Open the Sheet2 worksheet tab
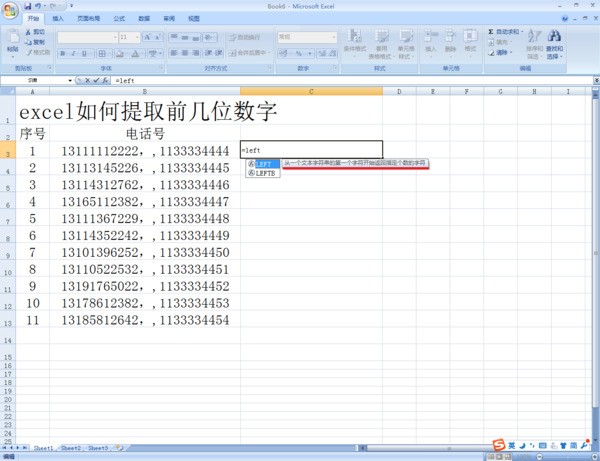Viewport: 600px width, 461px height. [70, 449]
